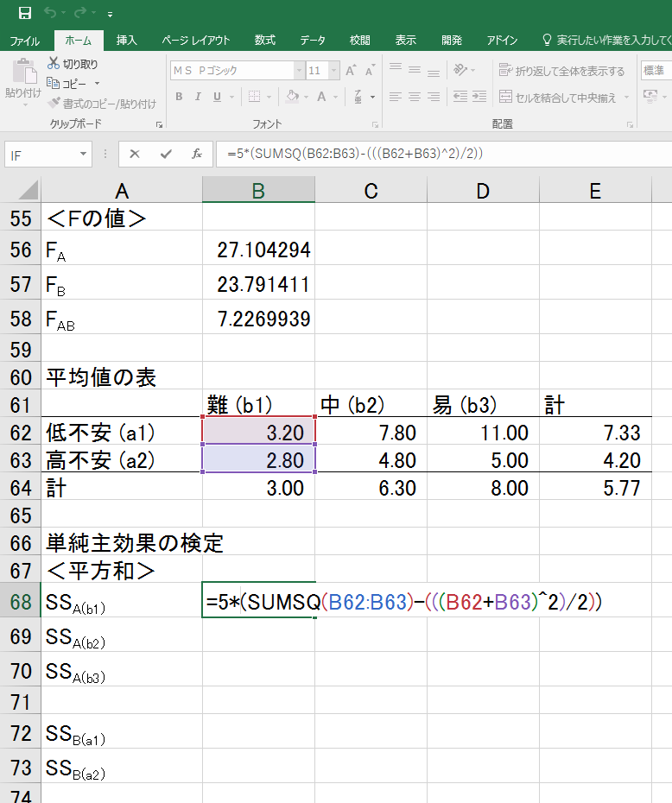Click セルを結合して中央揃え merge button

558,98
